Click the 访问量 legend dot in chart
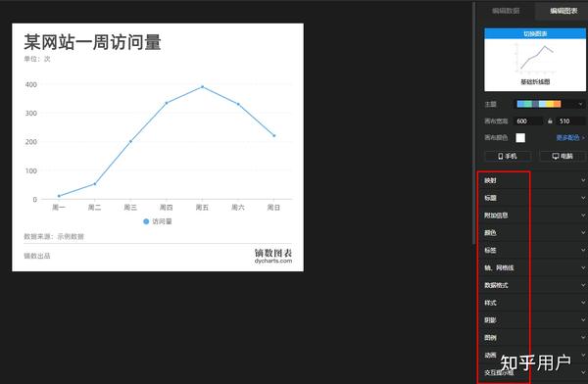Screen dimensions: 588x384 (x=146, y=221)
